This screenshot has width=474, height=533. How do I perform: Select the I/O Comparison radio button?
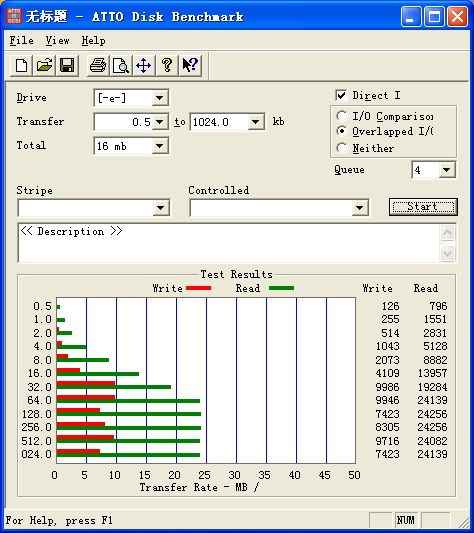pyautogui.click(x=341, y=116)
